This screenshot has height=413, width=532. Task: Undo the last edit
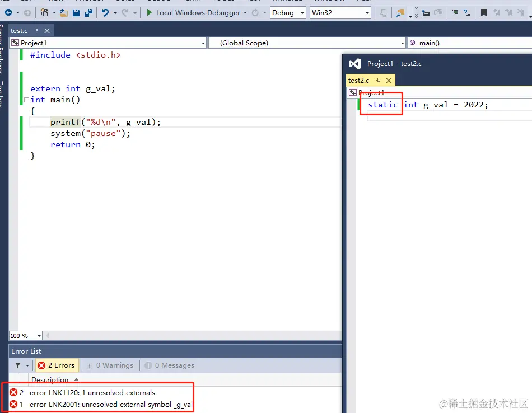pyautogui.click(x=105, y=13)
